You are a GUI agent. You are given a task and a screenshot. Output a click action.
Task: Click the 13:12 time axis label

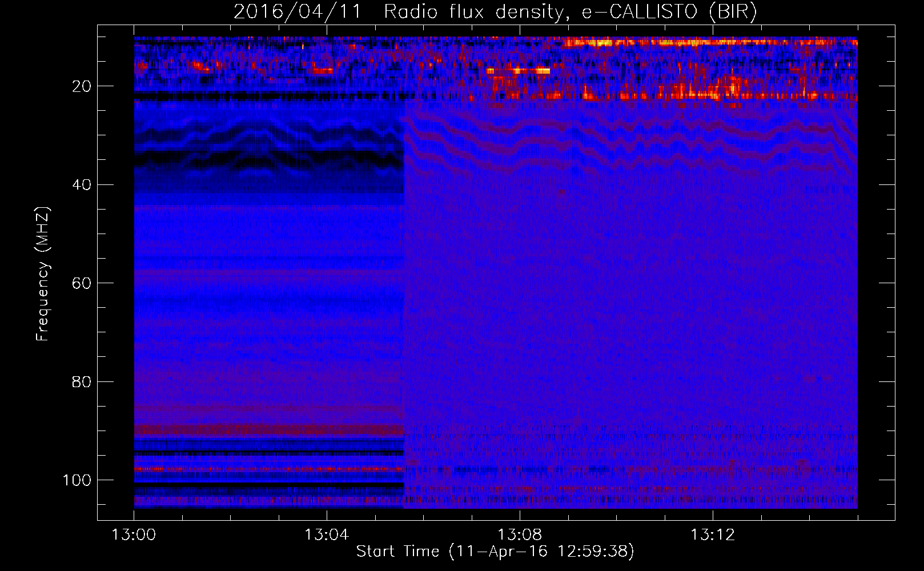[x=713, y=535]
